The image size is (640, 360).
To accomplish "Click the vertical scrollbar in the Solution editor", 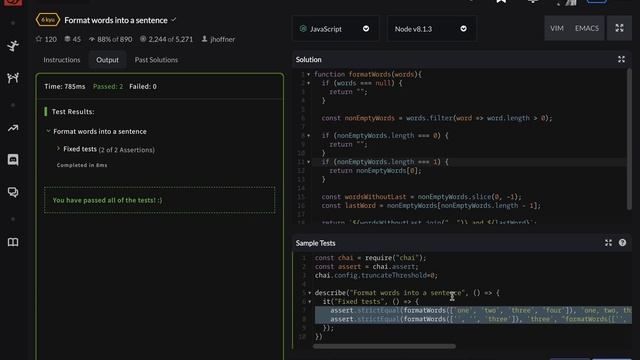I will click(x=629, y=139).
